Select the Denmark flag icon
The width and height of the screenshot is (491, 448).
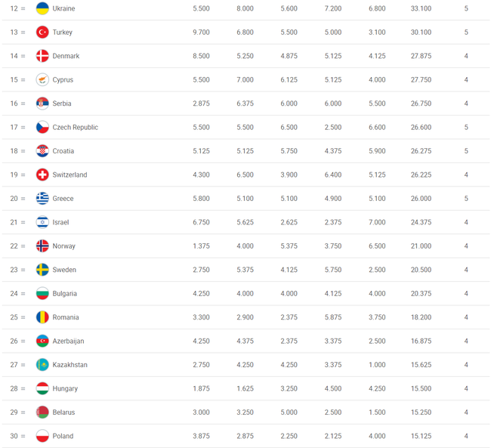(42, 56)
